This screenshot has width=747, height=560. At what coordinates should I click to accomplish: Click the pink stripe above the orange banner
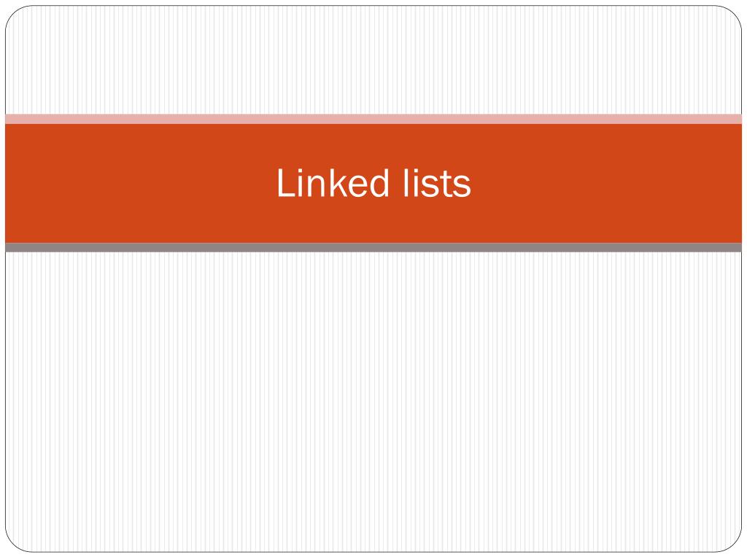[x=373, y=119]
